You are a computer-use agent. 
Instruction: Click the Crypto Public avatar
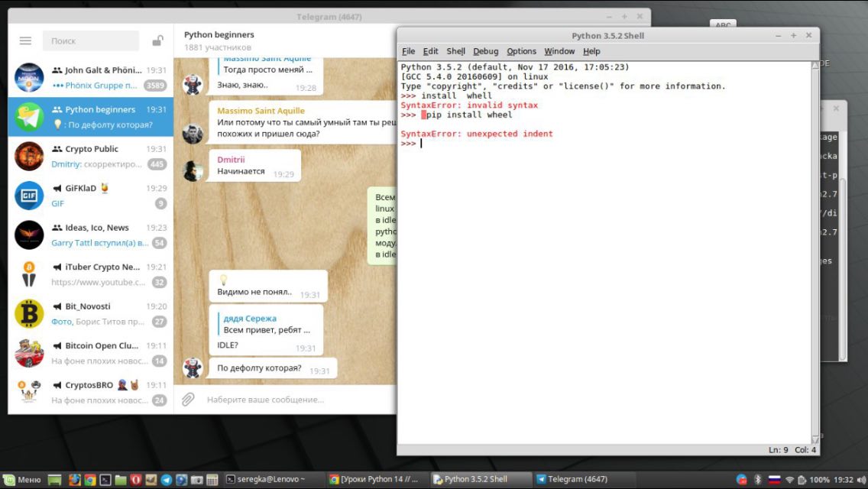pyautogui.click(x=29, y=156)
